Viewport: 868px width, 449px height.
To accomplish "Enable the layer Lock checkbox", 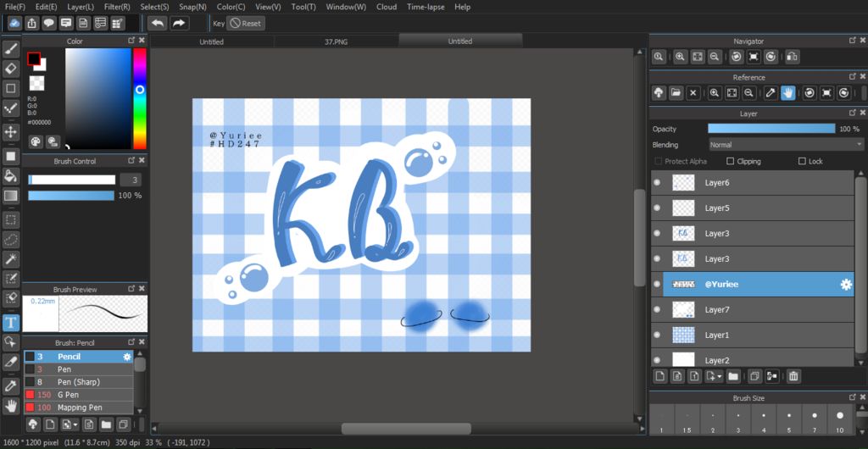I will coord(802,162).
